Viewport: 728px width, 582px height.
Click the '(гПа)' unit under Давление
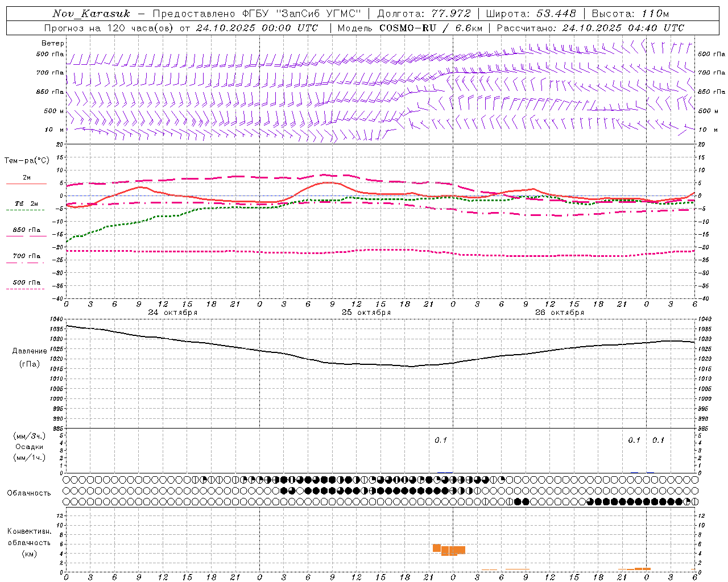coord(30,364)
